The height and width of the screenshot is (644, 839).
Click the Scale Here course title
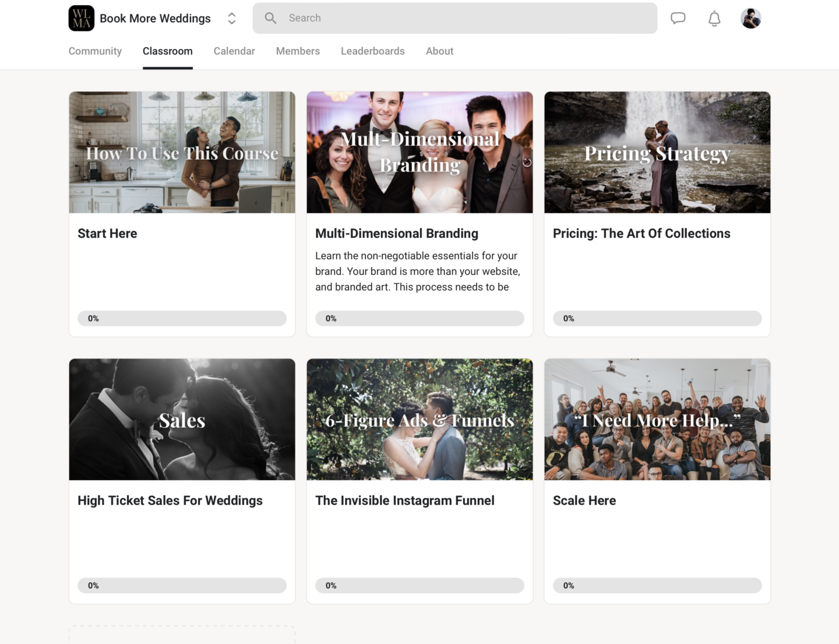coord(584,501)
